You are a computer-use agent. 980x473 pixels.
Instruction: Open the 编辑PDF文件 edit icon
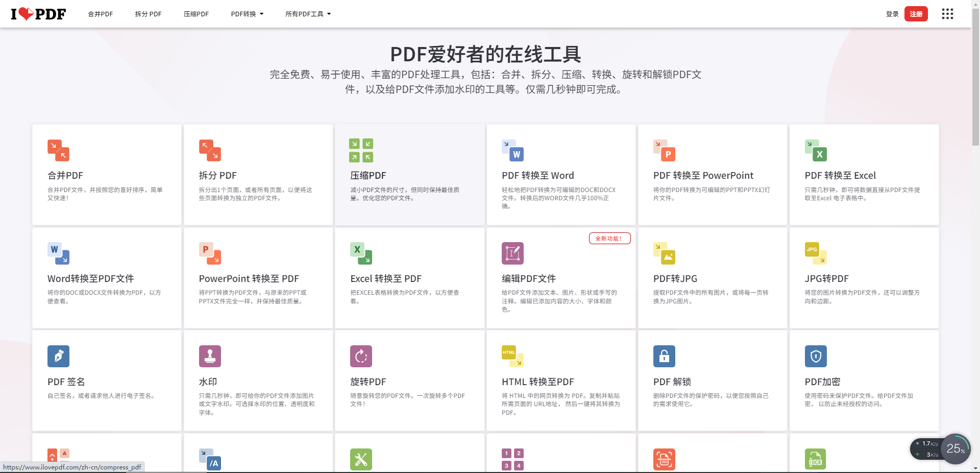tap(512, 253)
